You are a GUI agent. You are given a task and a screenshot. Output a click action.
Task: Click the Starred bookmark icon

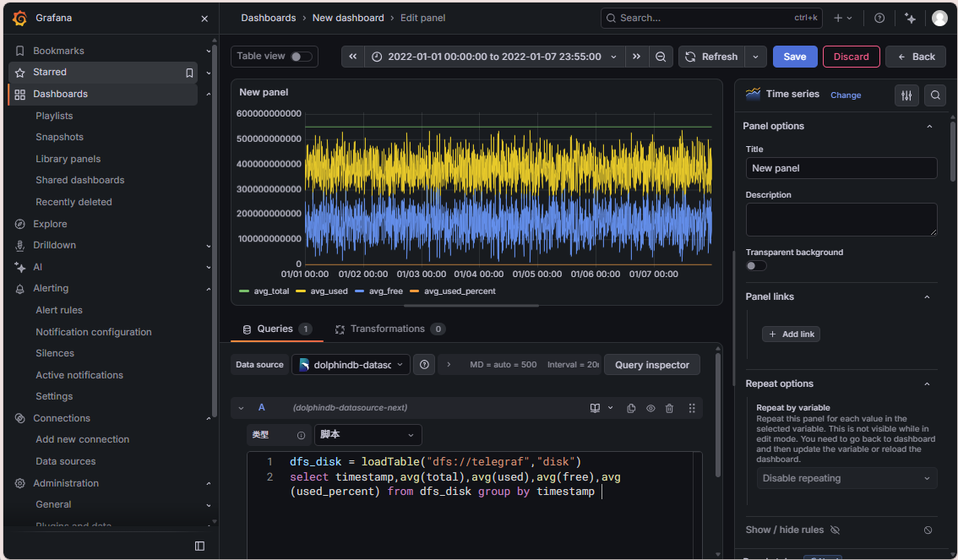[x=189, y=73]
